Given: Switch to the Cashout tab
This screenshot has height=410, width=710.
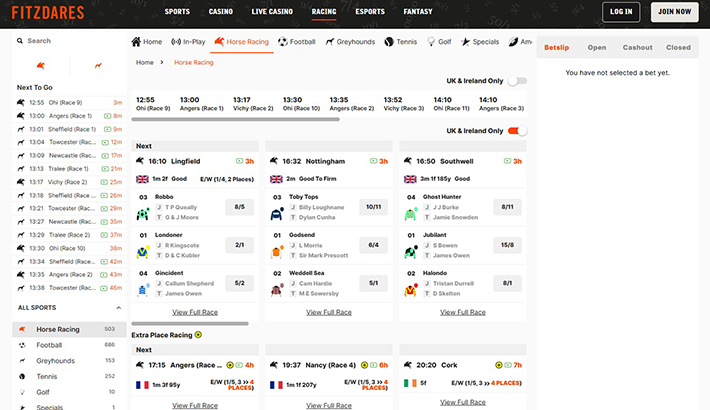Looking at the screenshot, I should pos(638,48).
